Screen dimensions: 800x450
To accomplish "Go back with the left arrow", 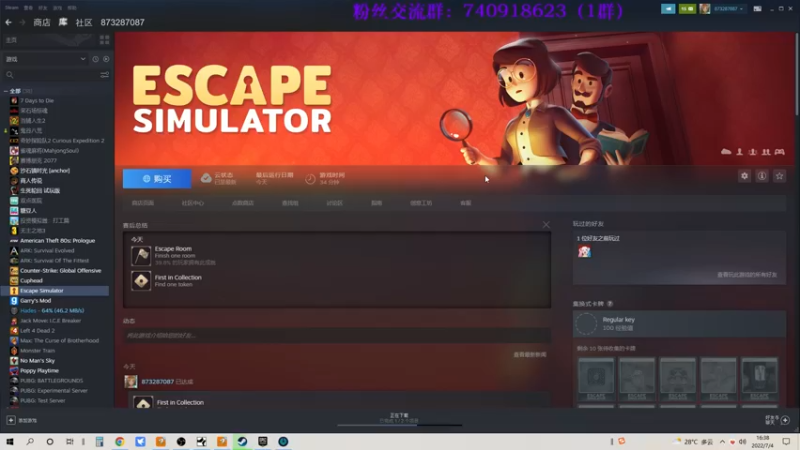I will (x=9, y=22).
